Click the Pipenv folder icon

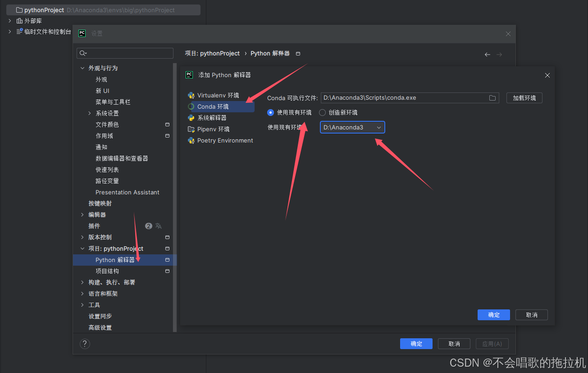191,129
